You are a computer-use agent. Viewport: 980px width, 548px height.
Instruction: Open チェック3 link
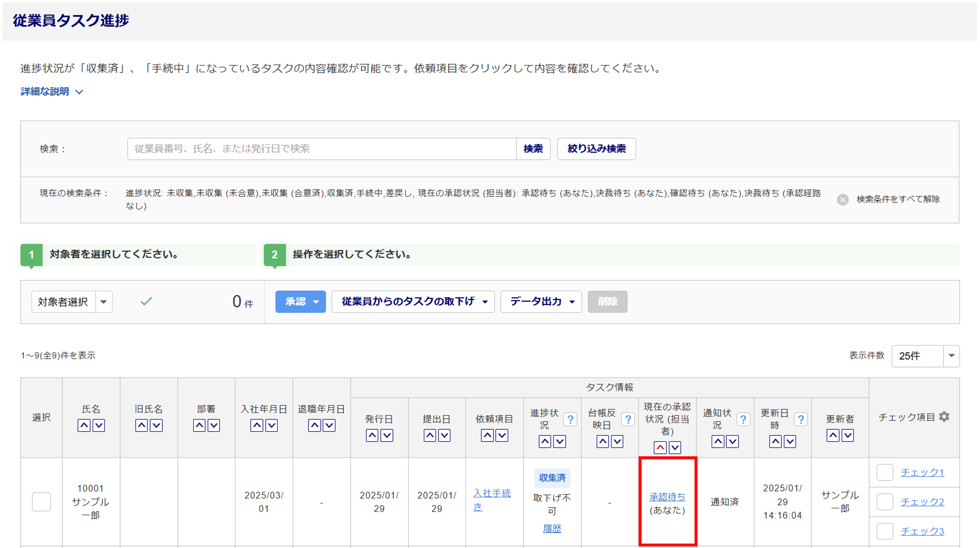click(x=922, y=531)
